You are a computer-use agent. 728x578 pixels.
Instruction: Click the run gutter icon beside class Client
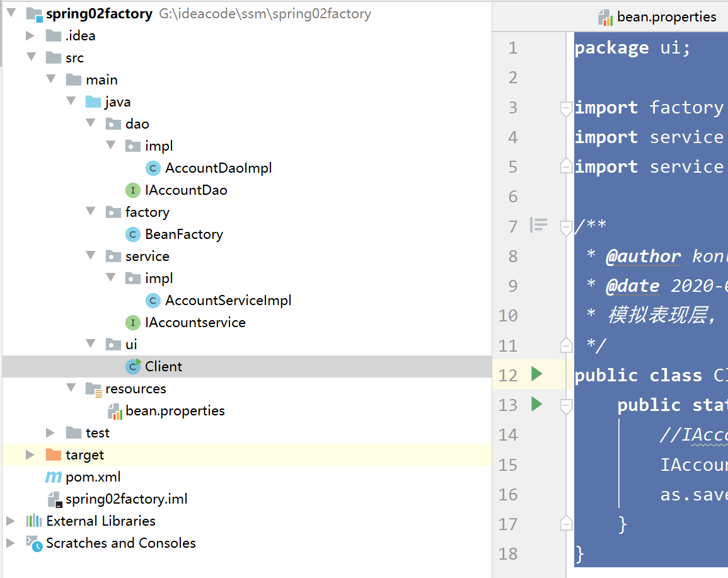click(536, 374)
